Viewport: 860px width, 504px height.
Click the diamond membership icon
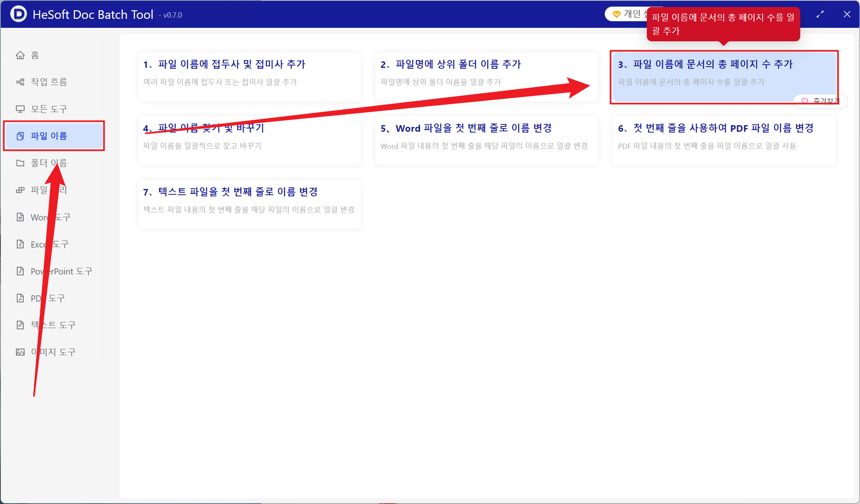(x=617, y=14)
